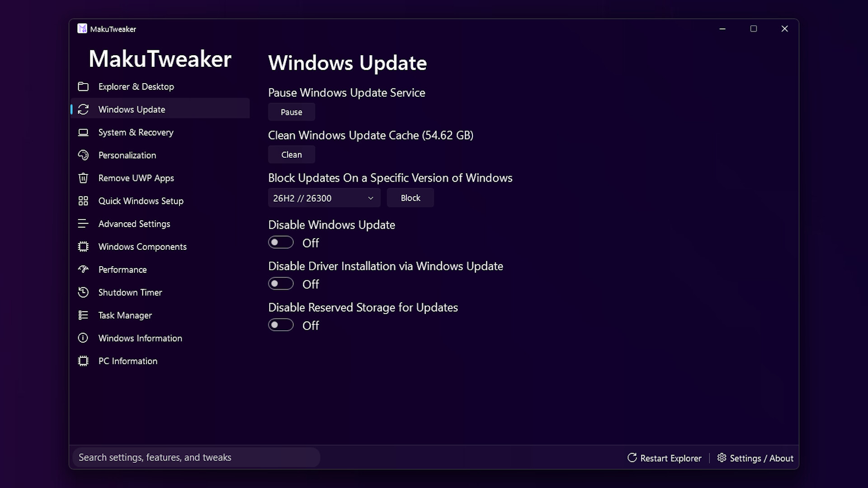Screen dimensions: 868x488
Task: Click the System & Recovery laptop icon
Action: (83, 132)
